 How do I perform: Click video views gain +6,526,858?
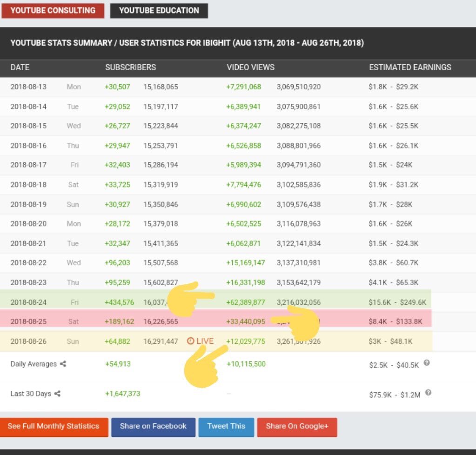click(243, 146)
